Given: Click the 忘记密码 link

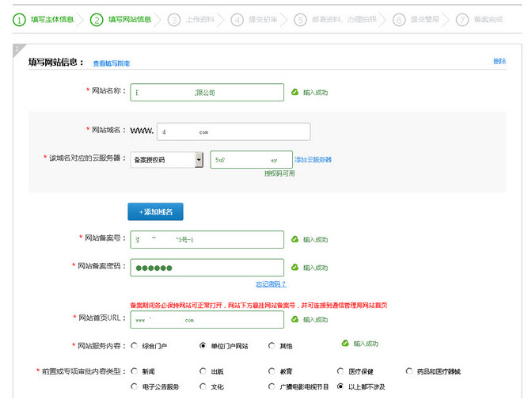Looking at the screenshot, I should point(270,283).
